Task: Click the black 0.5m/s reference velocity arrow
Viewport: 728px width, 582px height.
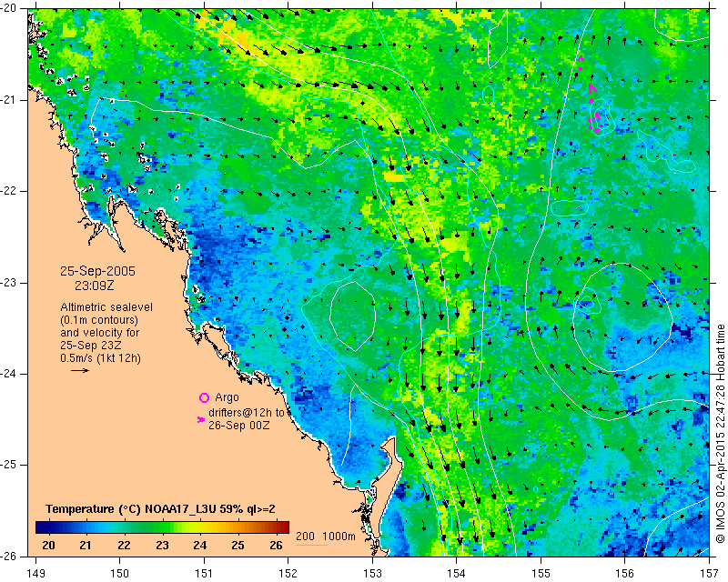Action: click(x=80, y=370)
